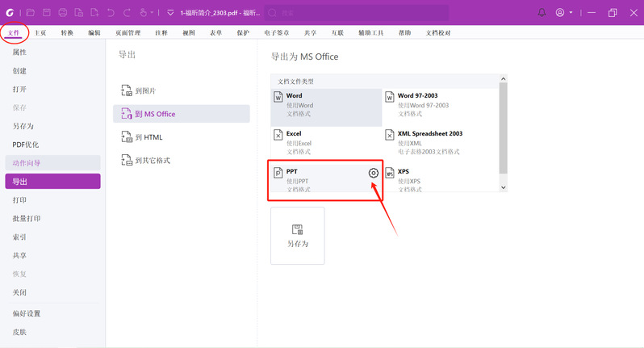Switch to the 编辑 tab
This screenshot has width=644, height=348.
pos(94,33)
